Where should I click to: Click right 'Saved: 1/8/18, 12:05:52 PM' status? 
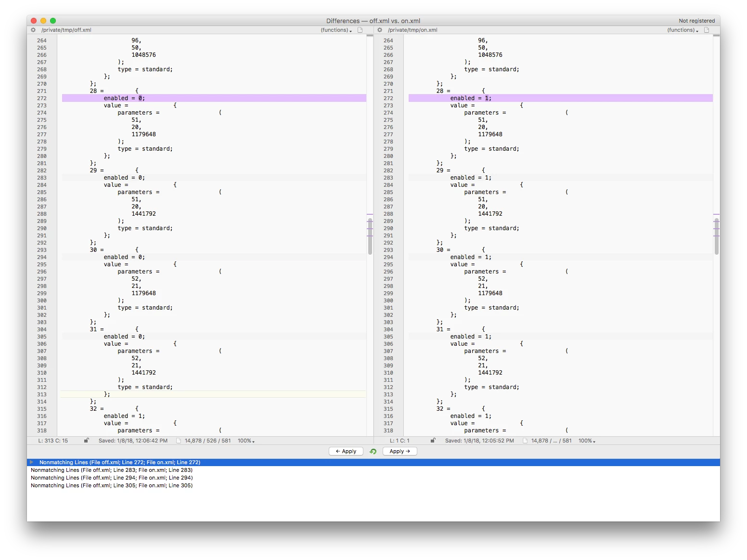click(x=479, y=441)
